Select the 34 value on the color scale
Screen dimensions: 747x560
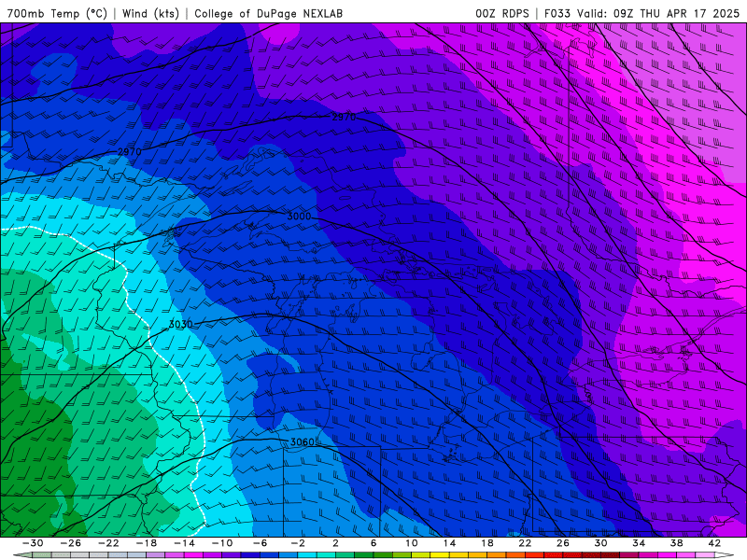pyautogui.click(x=639, y=543)
